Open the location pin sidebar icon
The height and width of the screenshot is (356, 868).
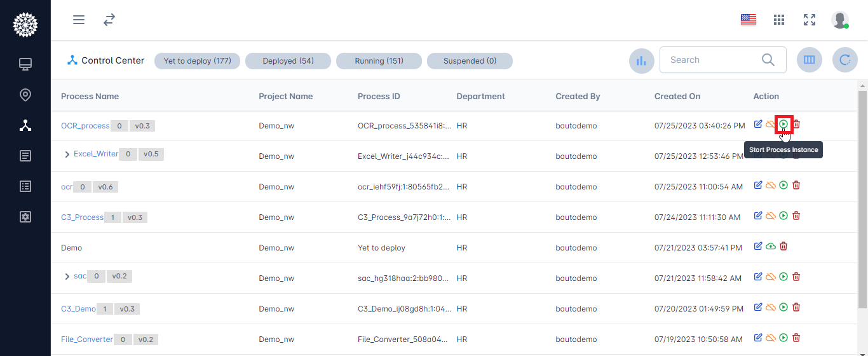click(25, 95)
